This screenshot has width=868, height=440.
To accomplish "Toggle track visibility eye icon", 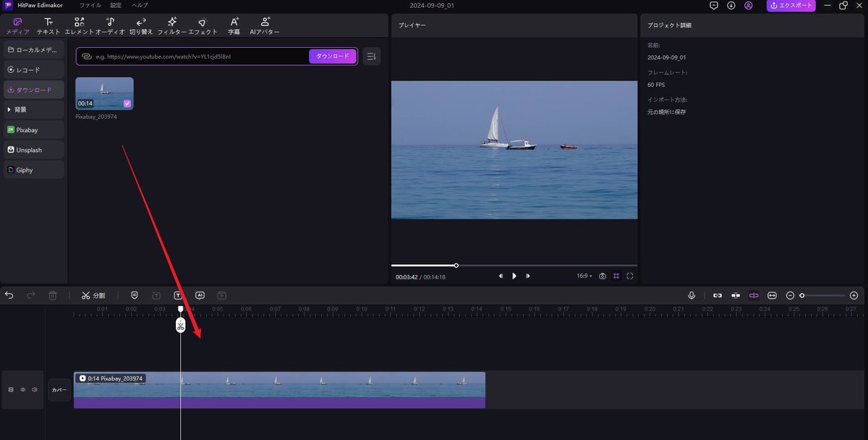I will tap(22, 389).
